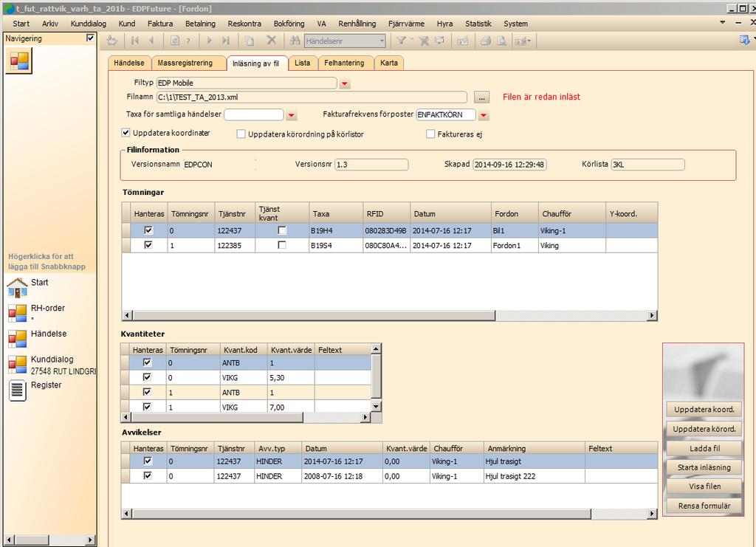This screenshot has height=547, width=756.
Task: Click the icon at far right of the toolbar
Action: click(x=745, y=40)
